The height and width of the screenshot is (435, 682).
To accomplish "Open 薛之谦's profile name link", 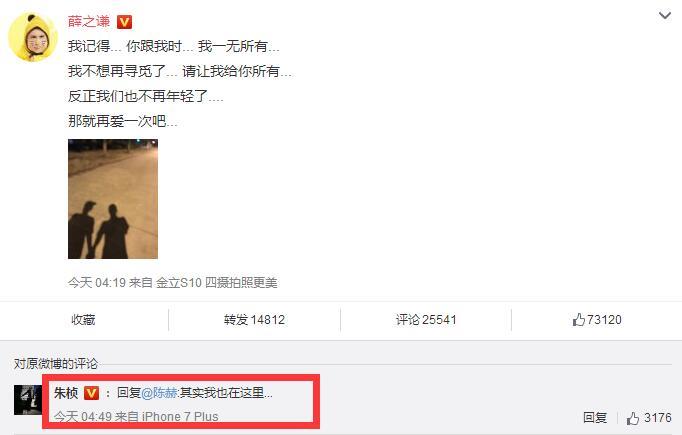I will [89, 21].
